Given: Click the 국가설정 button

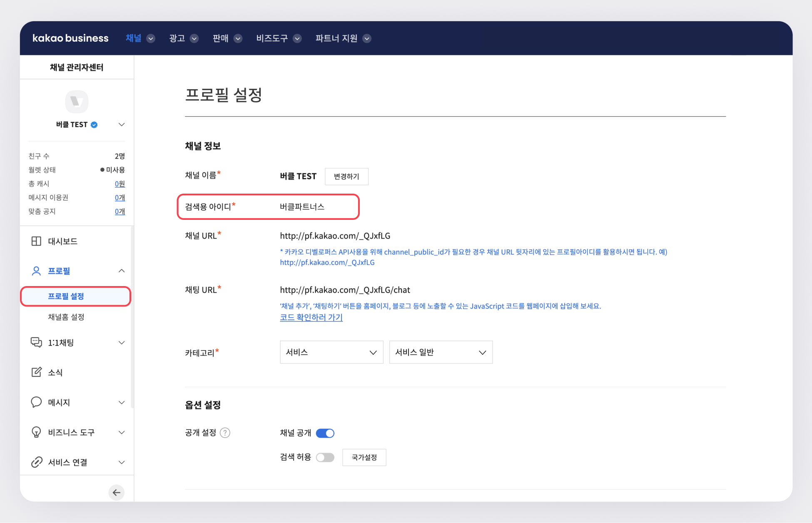Looking at the screenshot, I should [x=364, y=458].
